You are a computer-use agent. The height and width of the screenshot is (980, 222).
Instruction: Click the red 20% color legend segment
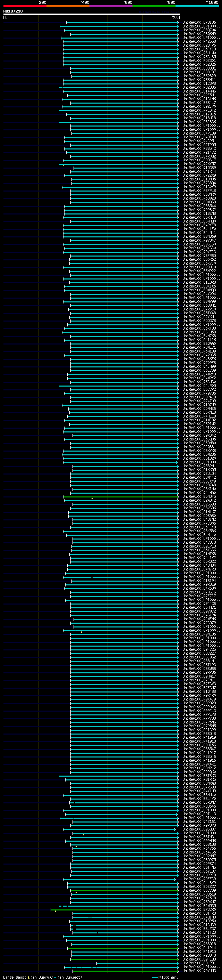[25, 6]
